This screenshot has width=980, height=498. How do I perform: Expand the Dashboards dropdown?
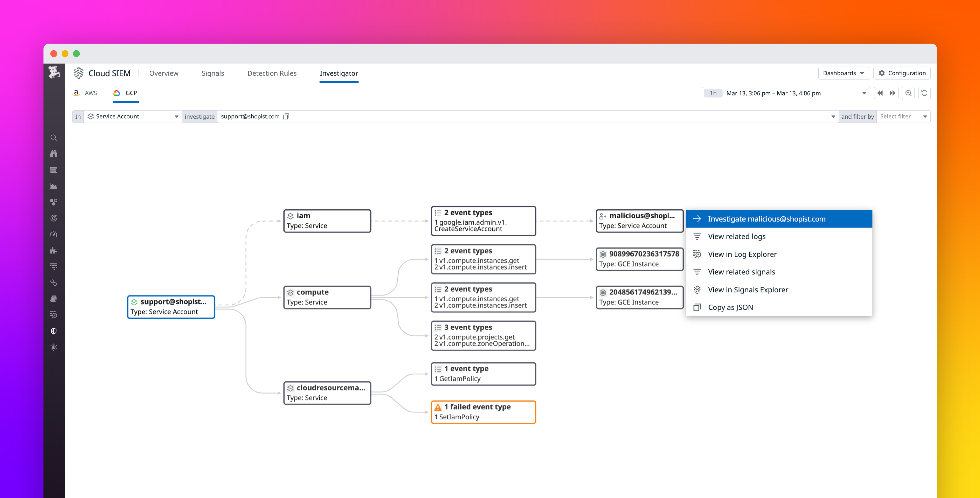(843, 73)
